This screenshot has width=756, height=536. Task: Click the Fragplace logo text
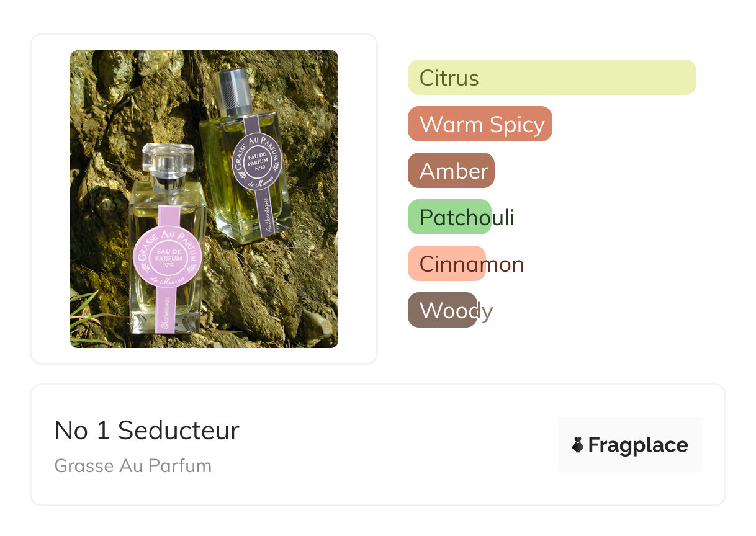click(637, 445)
